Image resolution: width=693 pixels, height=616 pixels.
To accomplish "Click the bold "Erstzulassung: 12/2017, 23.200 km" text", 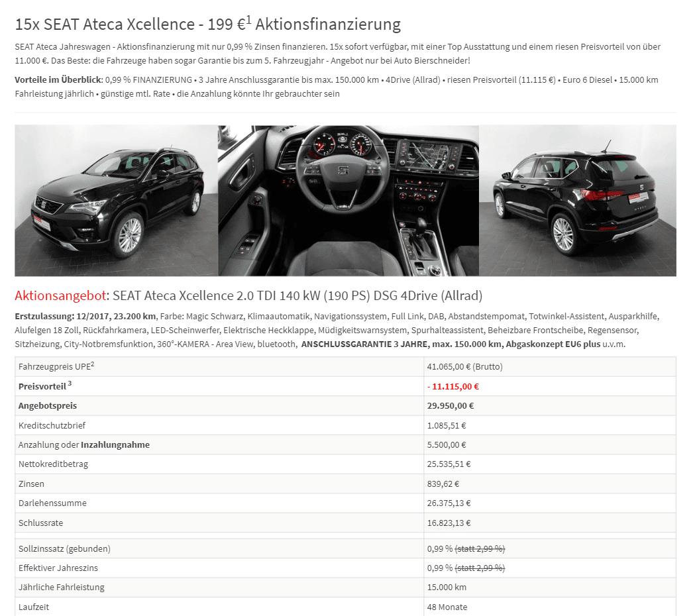I will 85,317.
